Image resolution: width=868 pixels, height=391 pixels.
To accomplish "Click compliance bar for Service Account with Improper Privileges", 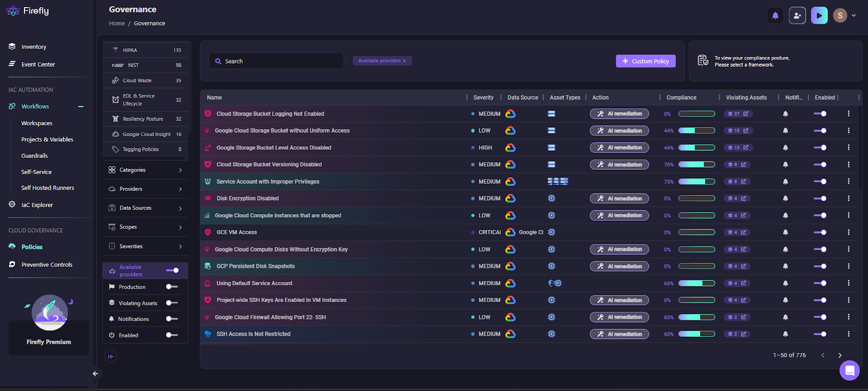I will 697,182.
